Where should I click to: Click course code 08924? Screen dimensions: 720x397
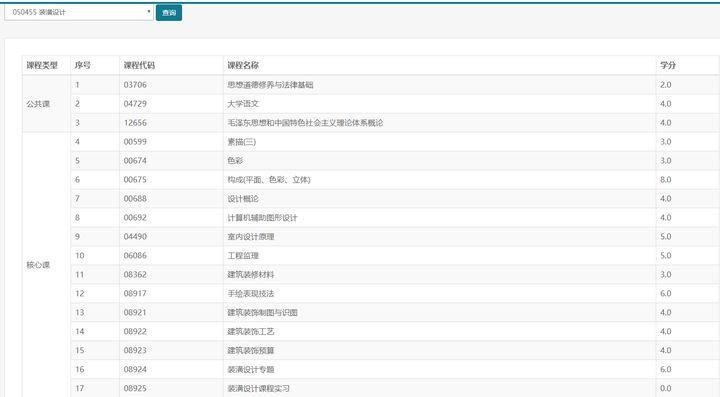135,369
